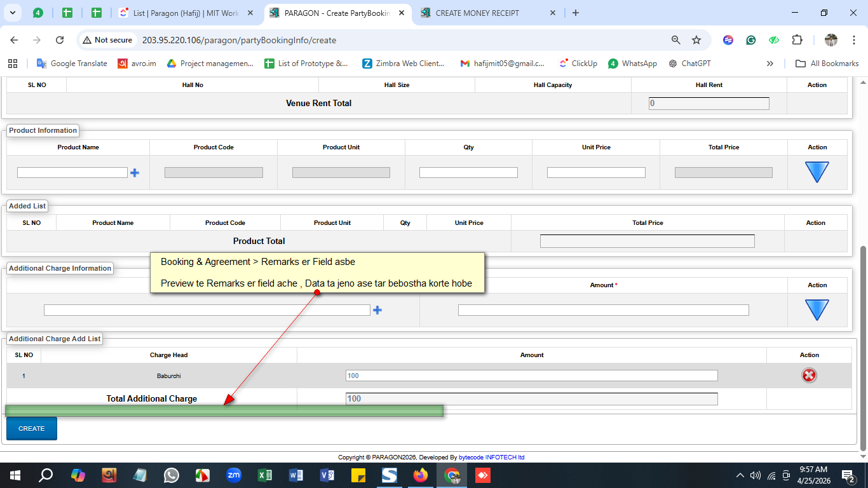Show hidden system tray icons

click(740, 475)
